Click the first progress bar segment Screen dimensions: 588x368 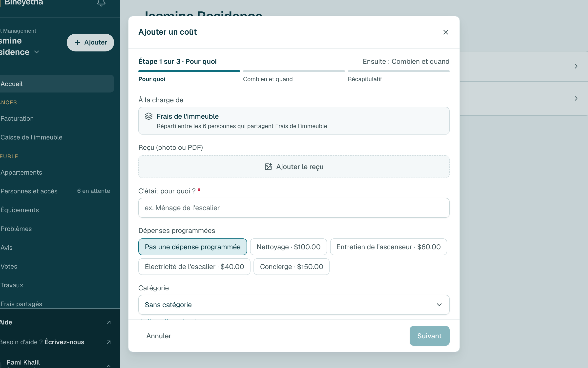click(x=189, y=71)
